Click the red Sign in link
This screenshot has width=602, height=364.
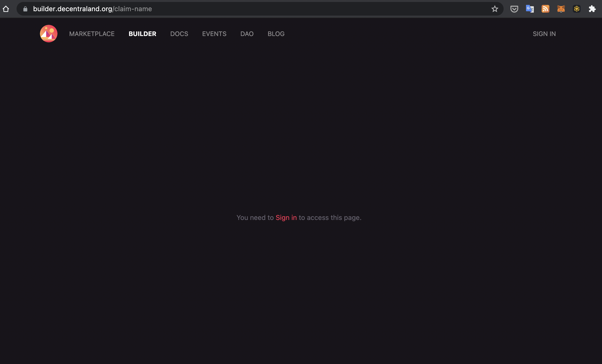click(286, 218)
